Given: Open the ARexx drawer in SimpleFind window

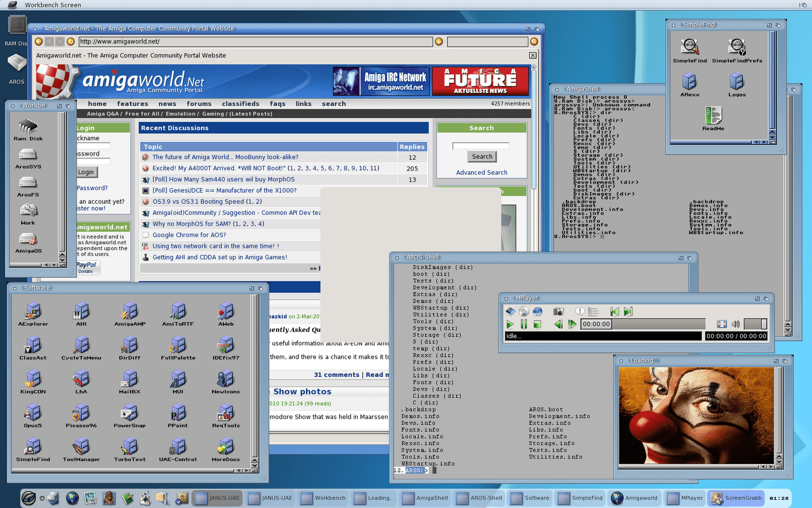Looking at the screenshot, I should click(x=690, y=85).
